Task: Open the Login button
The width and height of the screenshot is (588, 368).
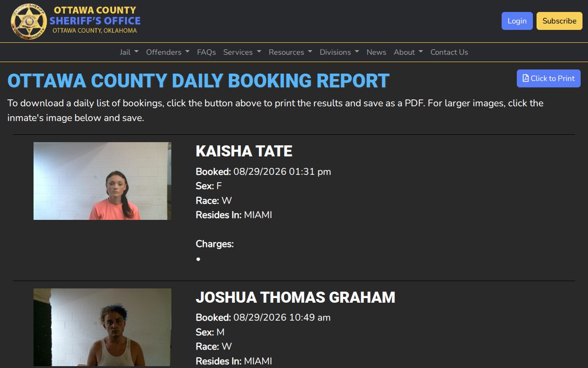Action: (x=517, y=21)
